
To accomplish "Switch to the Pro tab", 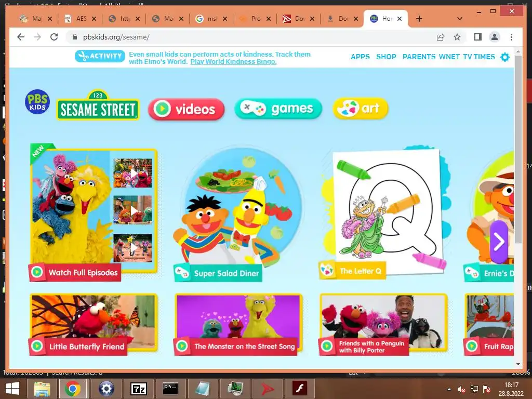I will pyautogui.click(x=255, y=19).
